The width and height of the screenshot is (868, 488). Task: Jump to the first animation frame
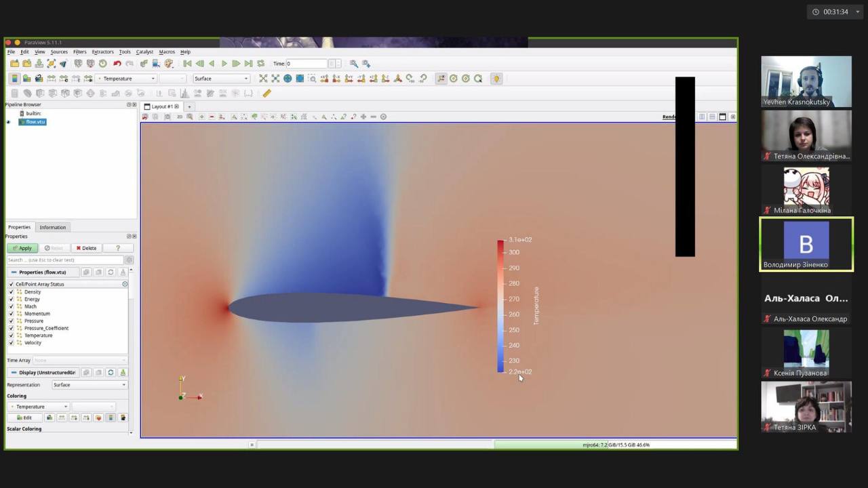[187, 64]
